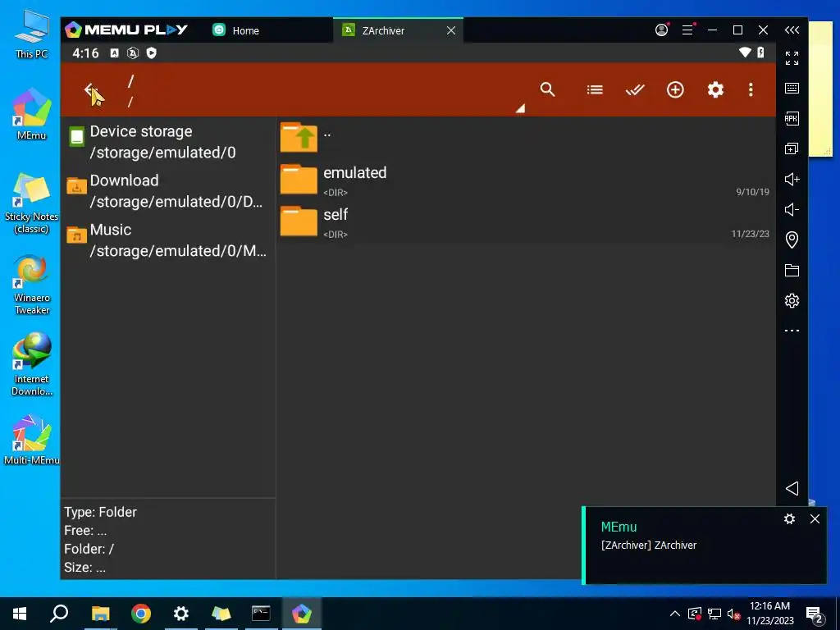This screenshot has width=840, height=630.
Task: Click the 'Folder: /' info line
Action: click(x=89, y=549)
